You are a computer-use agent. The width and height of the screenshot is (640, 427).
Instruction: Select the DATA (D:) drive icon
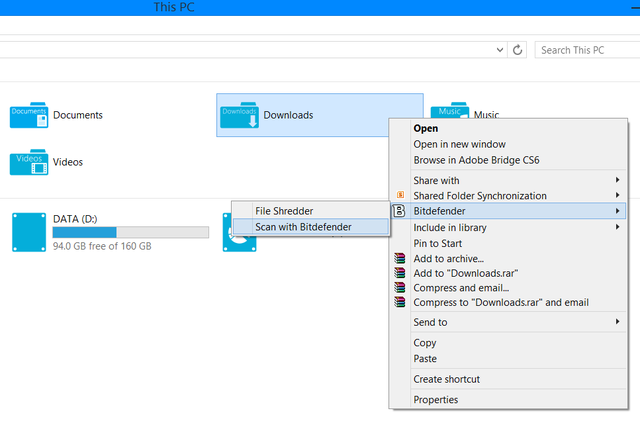(x=29, y=232)
